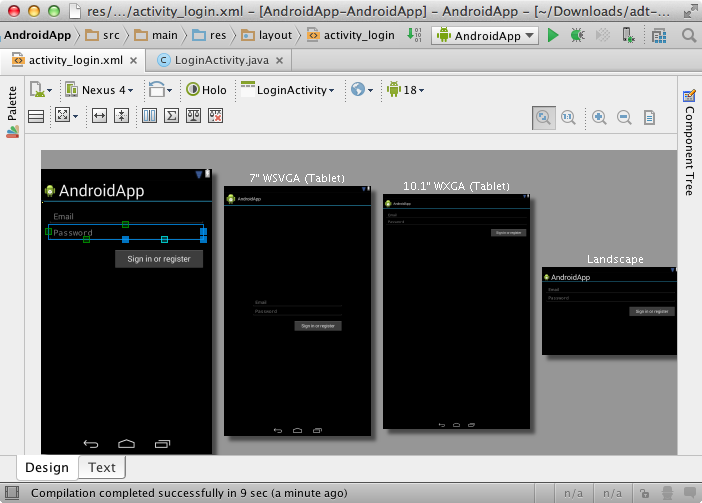
Task: Run the AndroidApp configuration
Action: pos(553,35)
